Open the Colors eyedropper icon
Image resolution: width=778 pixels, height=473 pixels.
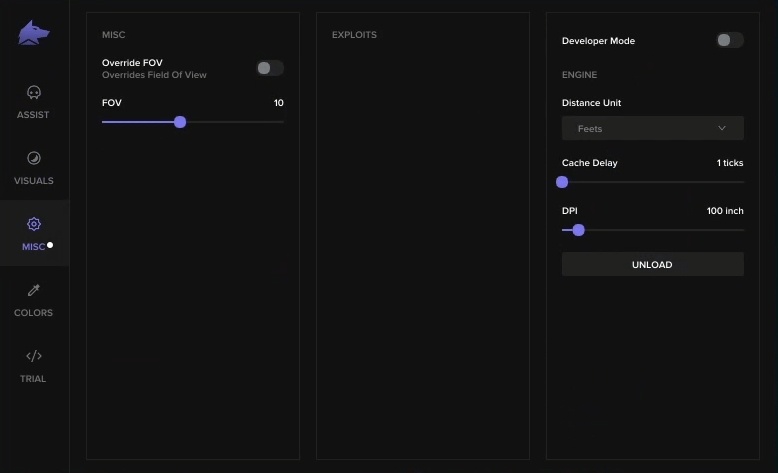tap(33, 290)
